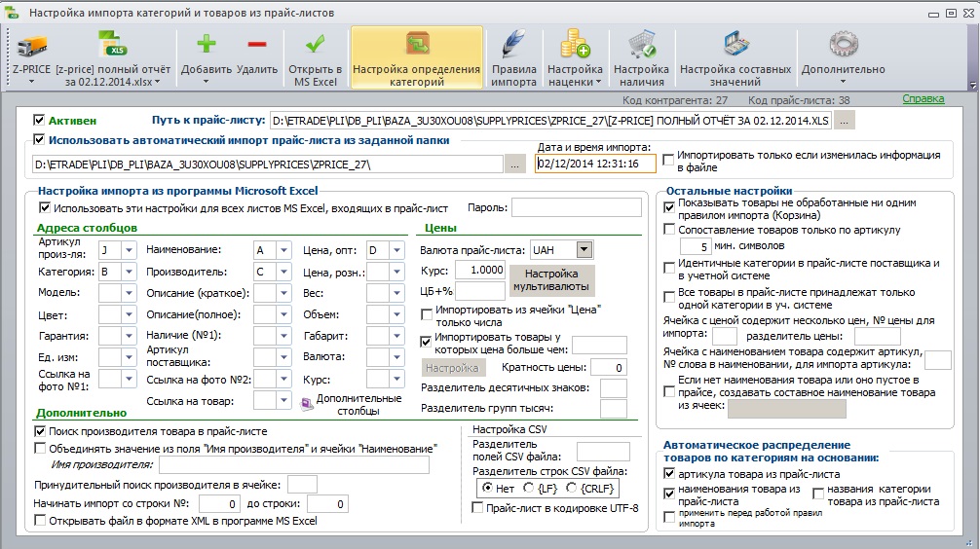Open Производитель column dropdown
The height and width of the screenshot is (549, 980).
click(x=283, y=272)
